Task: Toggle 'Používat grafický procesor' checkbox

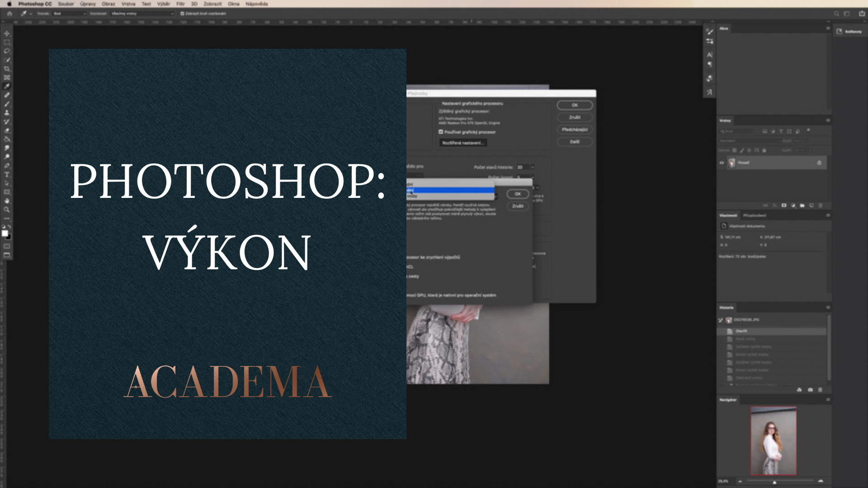Action: coord(441,132)
